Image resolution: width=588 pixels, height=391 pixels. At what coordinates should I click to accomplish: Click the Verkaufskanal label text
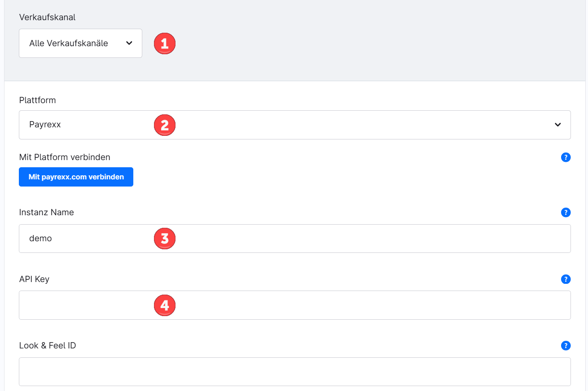click(47, 17)
